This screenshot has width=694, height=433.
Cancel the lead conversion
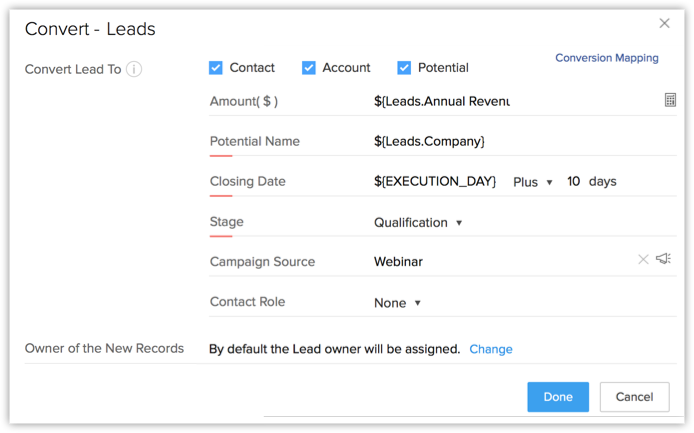point(634,397)
